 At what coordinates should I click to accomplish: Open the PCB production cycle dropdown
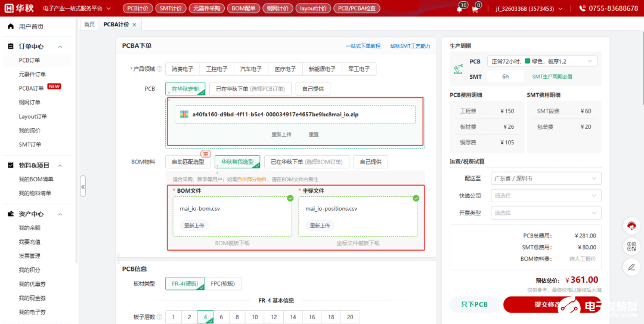pyautogui.click(x=542, y=61)
